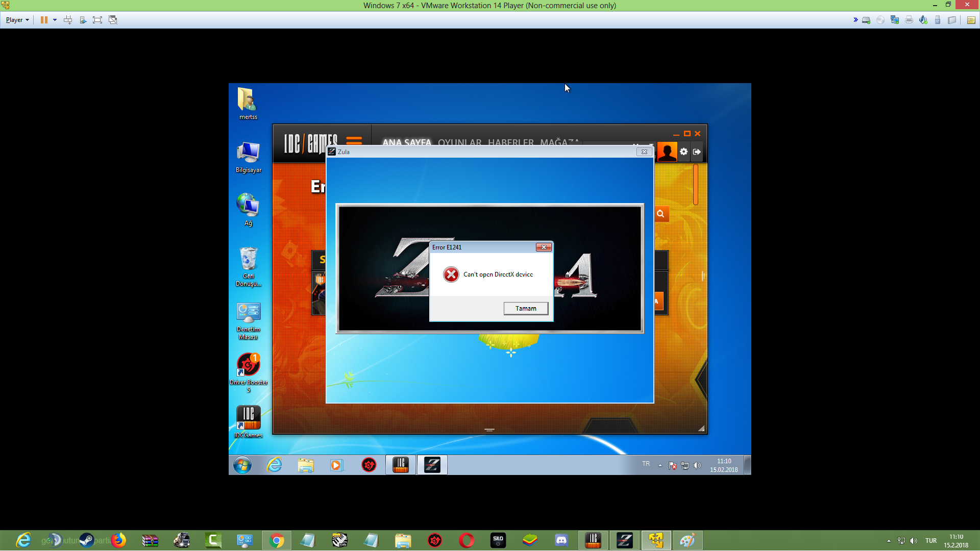Viewport: 980px width, 551px height.
Task: Open the IDC Games profile avatar
Action: click(x=667, y=152)
